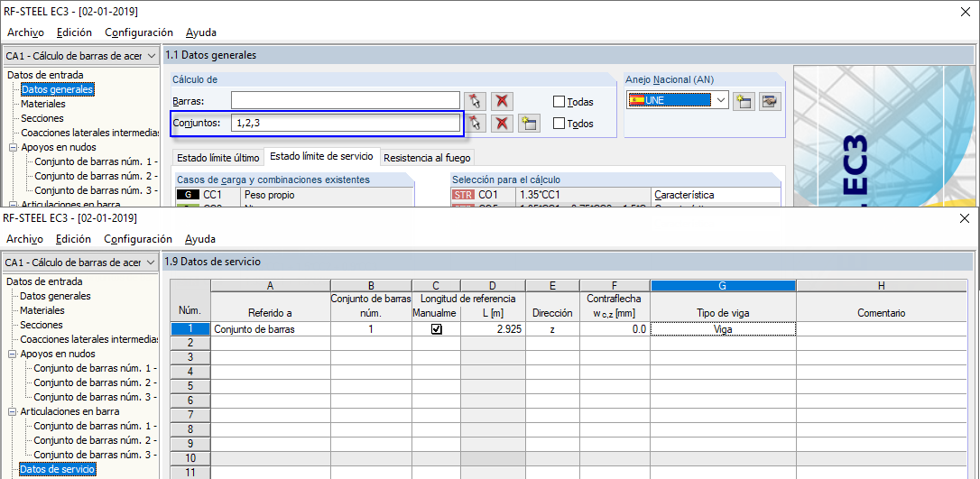The height and width of the screenshot is (479, 980).
Task: Select Coacciones laterales intermedias in Datos de servicio window
Action: click(88, 339)
